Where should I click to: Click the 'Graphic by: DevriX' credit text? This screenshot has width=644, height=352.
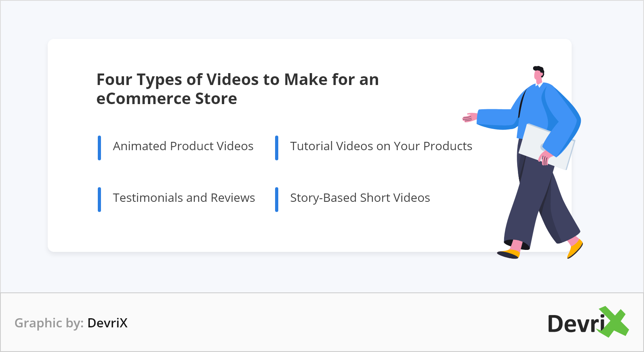click(71, 323)
